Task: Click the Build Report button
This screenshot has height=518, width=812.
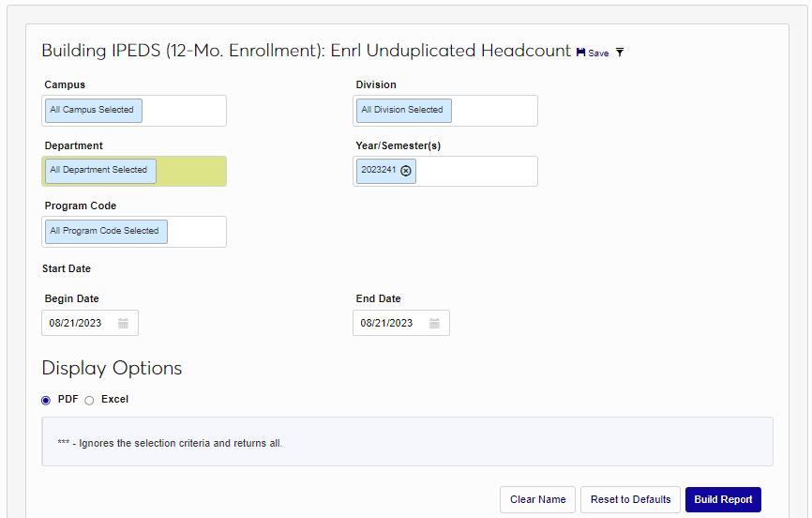Action: pos(723,499)
